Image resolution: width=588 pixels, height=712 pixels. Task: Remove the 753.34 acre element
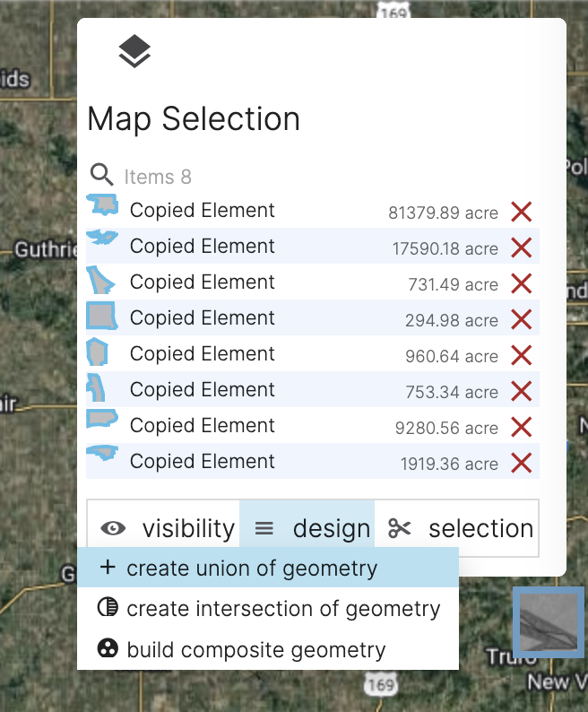pyautogui.click(x=522, y=391)
